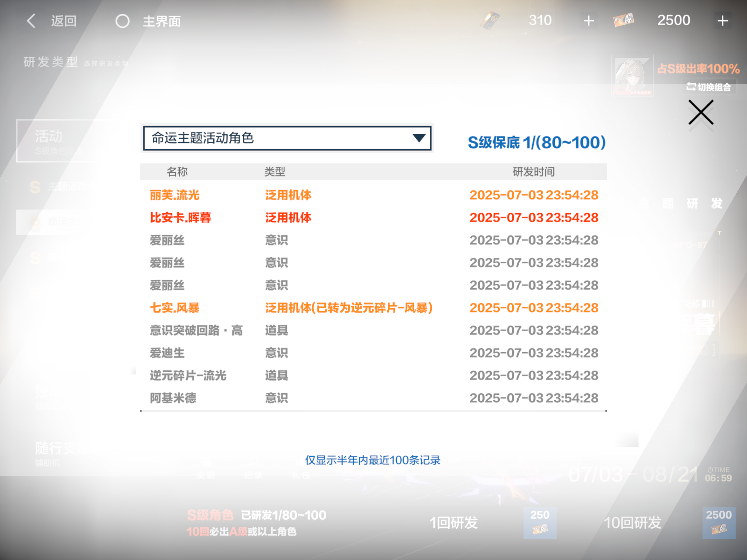This screenshot has width=747, height=560.
Task: Add more of the 310 currency
Action: pyautogui.click(x=589, y=21)
